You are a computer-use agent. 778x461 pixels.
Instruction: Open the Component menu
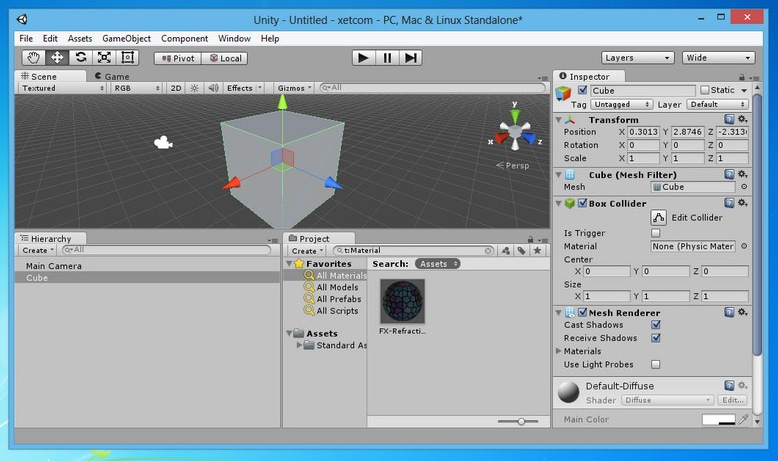tap(184, 38)
